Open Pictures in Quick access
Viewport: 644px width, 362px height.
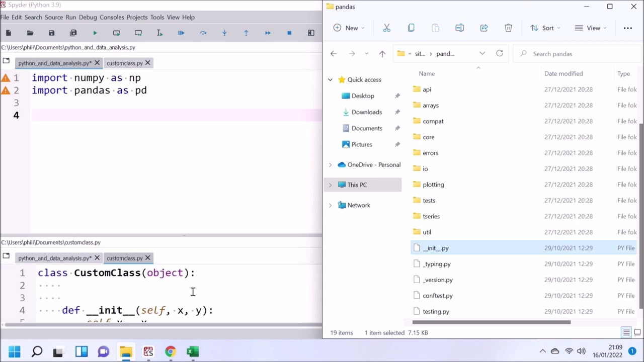(x=362, y=144)
